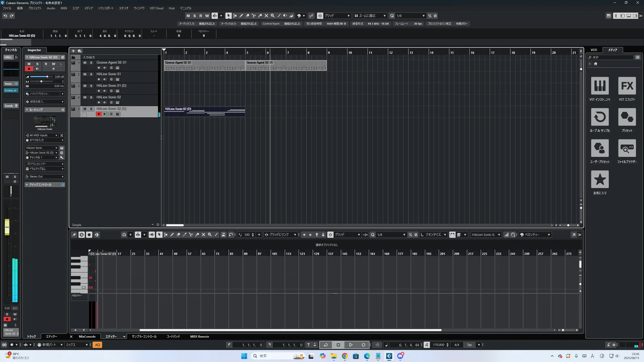Solo the HALion Sonic 01 track
Screen dimensions: 644x362
[91, 74]
